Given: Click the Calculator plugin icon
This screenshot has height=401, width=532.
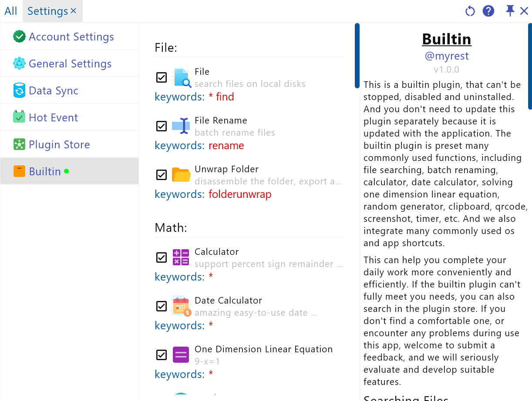Looking at the screenshot, I should (x=181, y=257).
